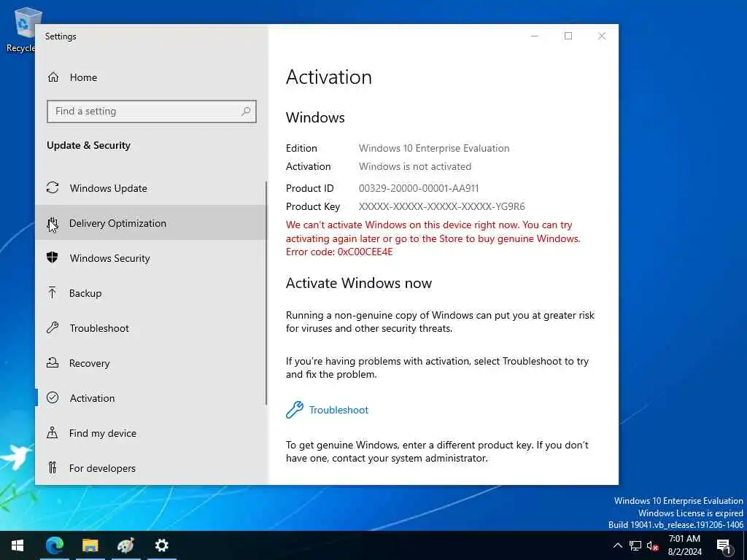Select Activation in the sidebar
Image resolution: width=747 pixels, height=560 pixels.
coord(150,398)
